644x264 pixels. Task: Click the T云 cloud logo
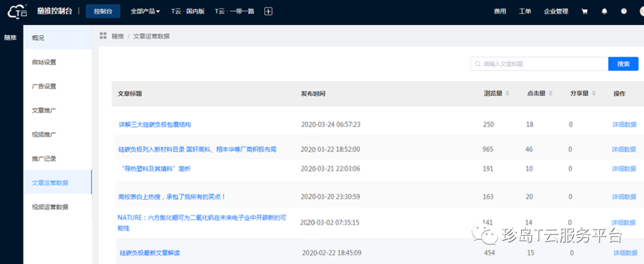pos(17,11)
